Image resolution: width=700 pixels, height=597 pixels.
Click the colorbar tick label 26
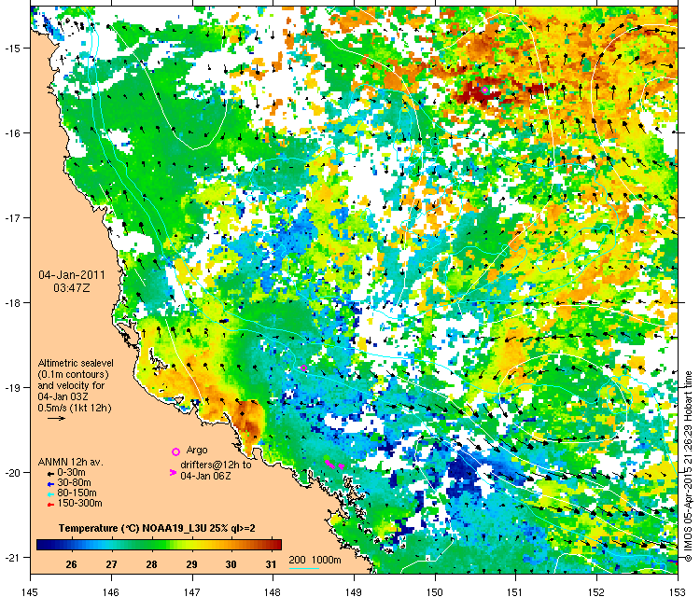tap(72, 564)
